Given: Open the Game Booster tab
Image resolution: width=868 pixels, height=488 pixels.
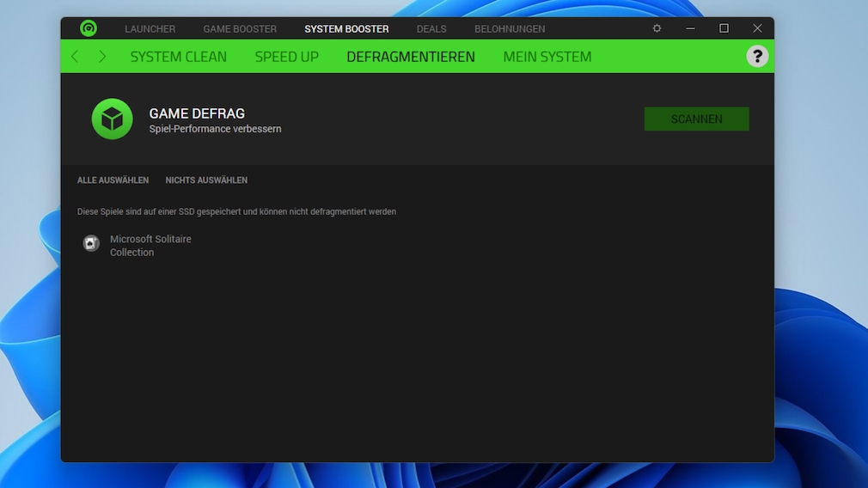Looking at the screenshot, I should (x=240, y=29).
